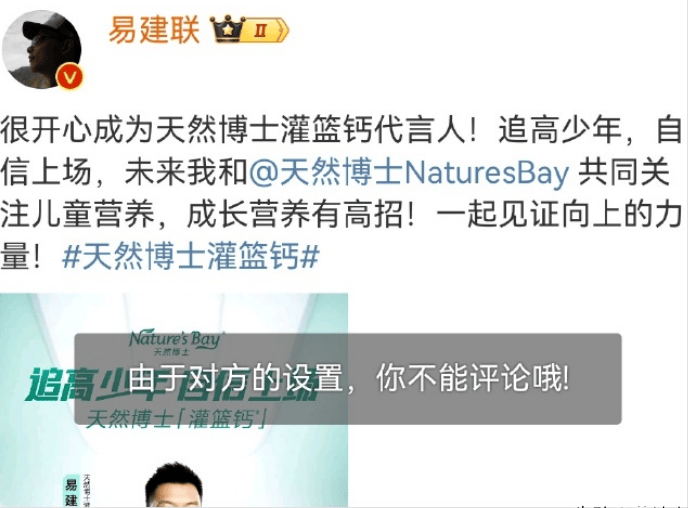Screen dimensions: 688x508
Task: Click the text 追高少年 in the post body
Action: click(x=560, y=130)
